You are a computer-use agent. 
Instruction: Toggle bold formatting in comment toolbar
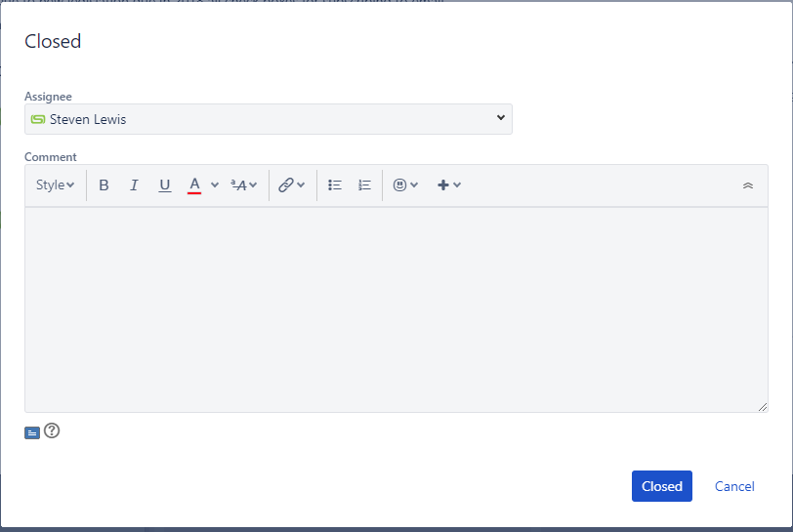(x=104, y=185)
